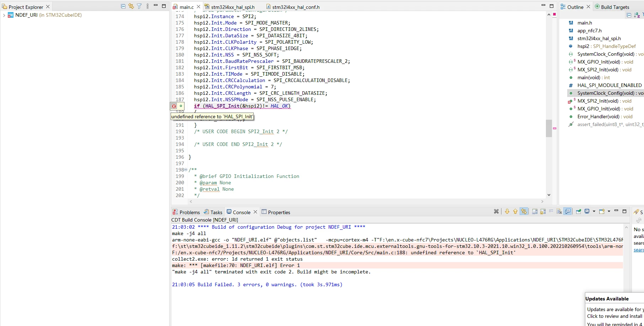This screenshot has width=644, height=326.
Task: Select main(void) in Outline
Action: click(594, 77)
